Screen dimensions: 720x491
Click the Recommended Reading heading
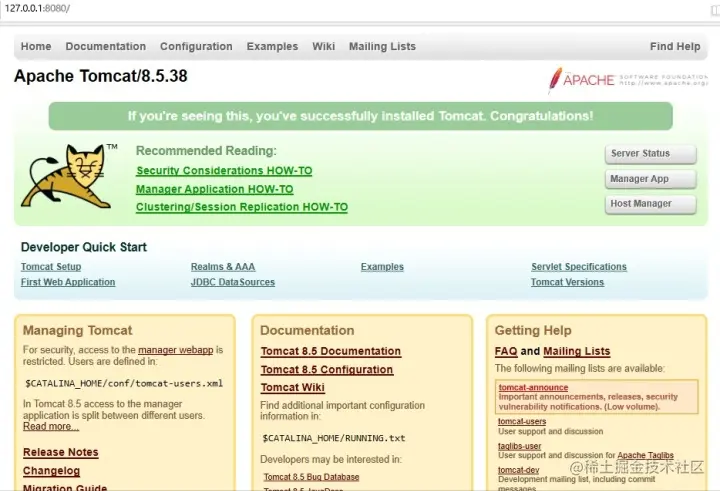tap(206, 151)
